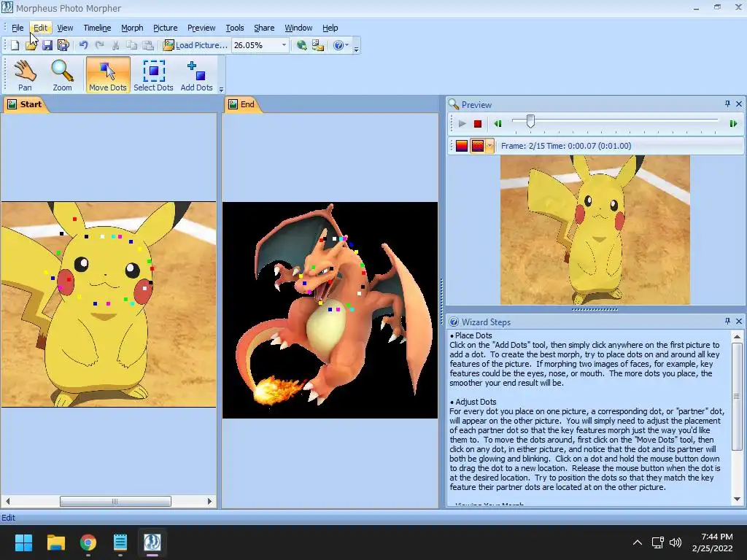Click the volume speaker tray icon

[675, 542]
